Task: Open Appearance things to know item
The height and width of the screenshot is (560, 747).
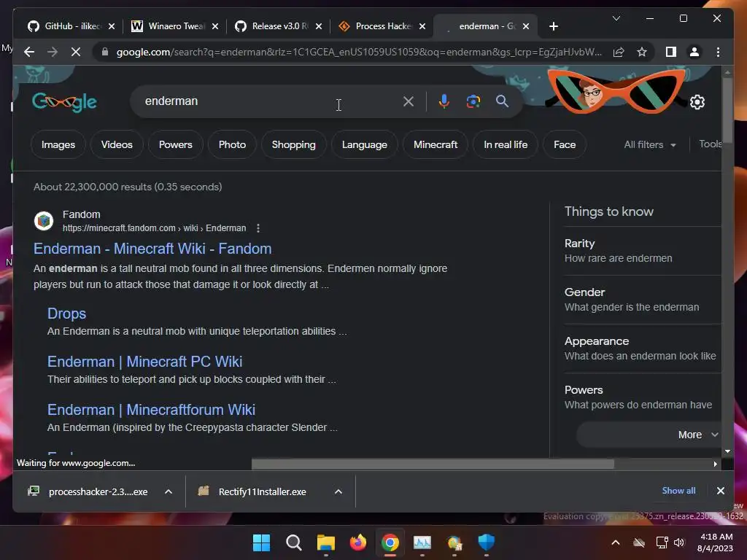Action: [642, 349]
